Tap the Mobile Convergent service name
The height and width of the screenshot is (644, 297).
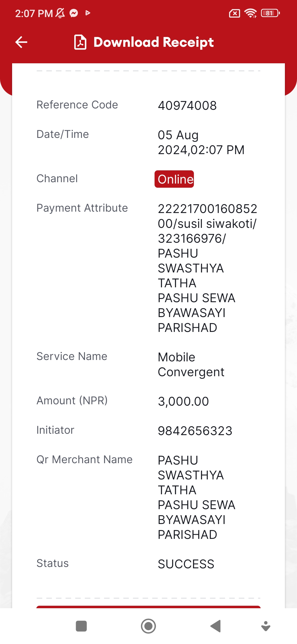tap(191, 365)
